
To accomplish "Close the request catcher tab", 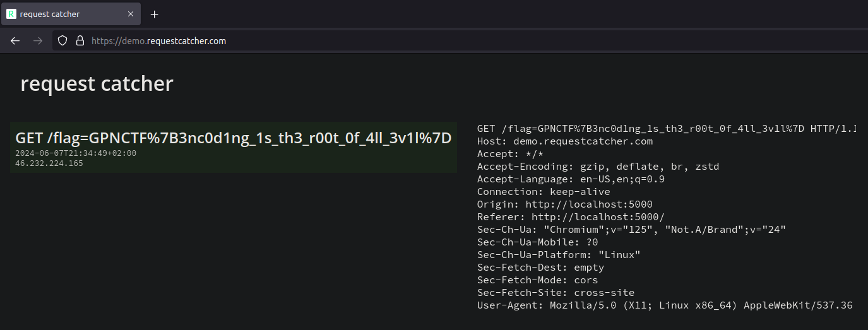I will (x=131, y=14).
